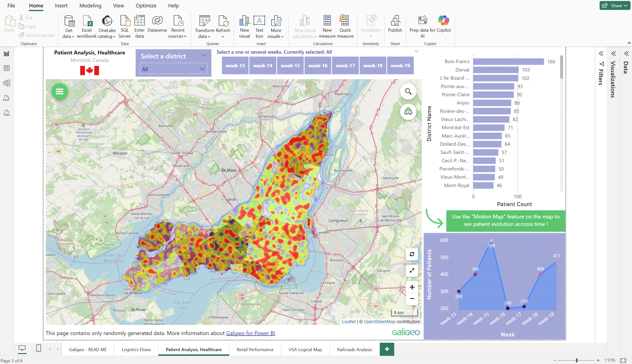632x364 pixels.
Task: Click the Publish icon in ribbon
Action: point(395,21)
